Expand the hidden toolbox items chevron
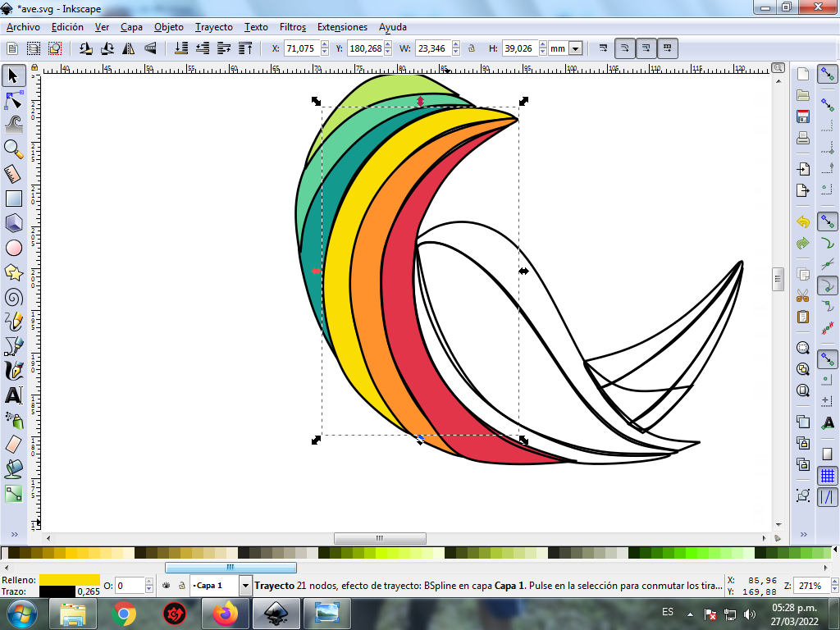 (x=13, y=534)
